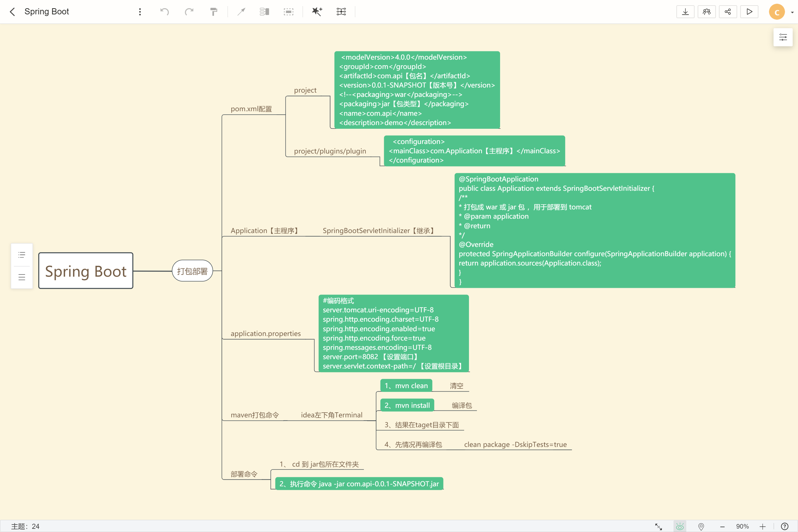Switch to the outline list view
Viewport: 798px width, 532px height.
pos(22,255)
